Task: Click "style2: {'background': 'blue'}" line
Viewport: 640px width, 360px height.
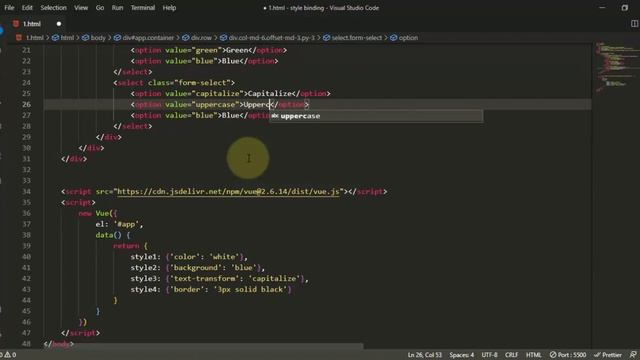Action: point(198,268)
